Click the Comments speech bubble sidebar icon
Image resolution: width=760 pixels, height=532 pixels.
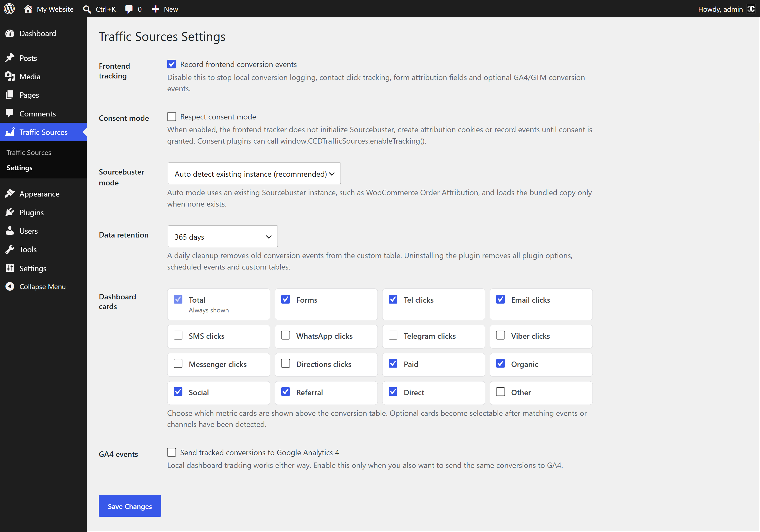tap(10, 113)
